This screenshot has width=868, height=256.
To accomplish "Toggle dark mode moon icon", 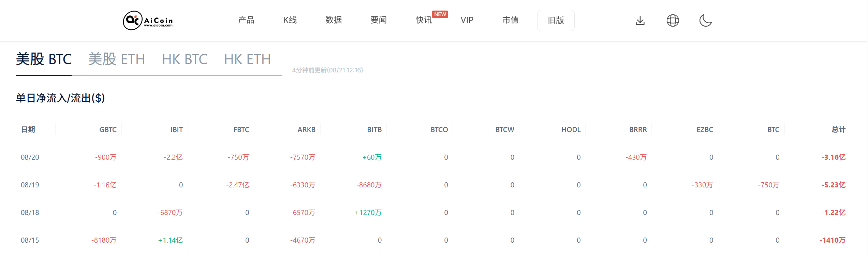I will (705, 20).
